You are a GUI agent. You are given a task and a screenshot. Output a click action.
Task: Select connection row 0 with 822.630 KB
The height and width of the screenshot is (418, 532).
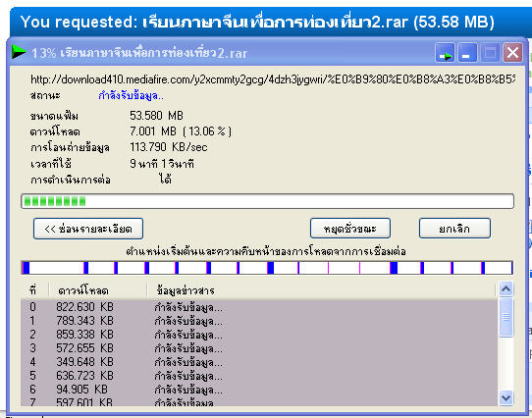point(259,307)
